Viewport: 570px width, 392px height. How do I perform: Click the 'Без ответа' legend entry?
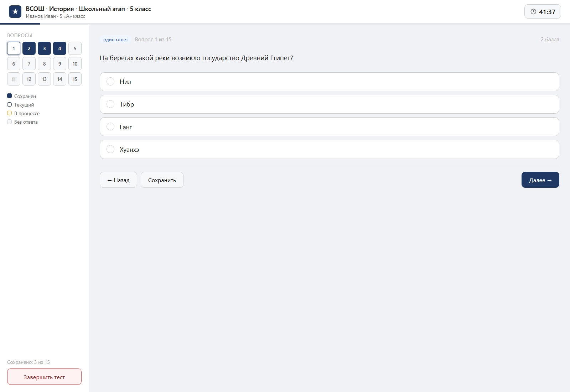click(x=22, y=122)
